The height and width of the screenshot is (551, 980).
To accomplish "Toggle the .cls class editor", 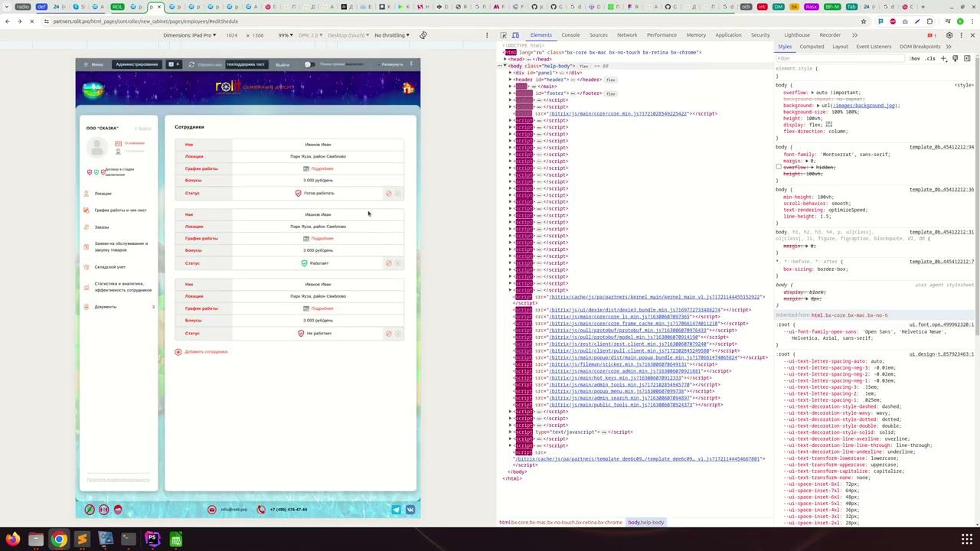I will pyautogui.click(x=930, y=58).
